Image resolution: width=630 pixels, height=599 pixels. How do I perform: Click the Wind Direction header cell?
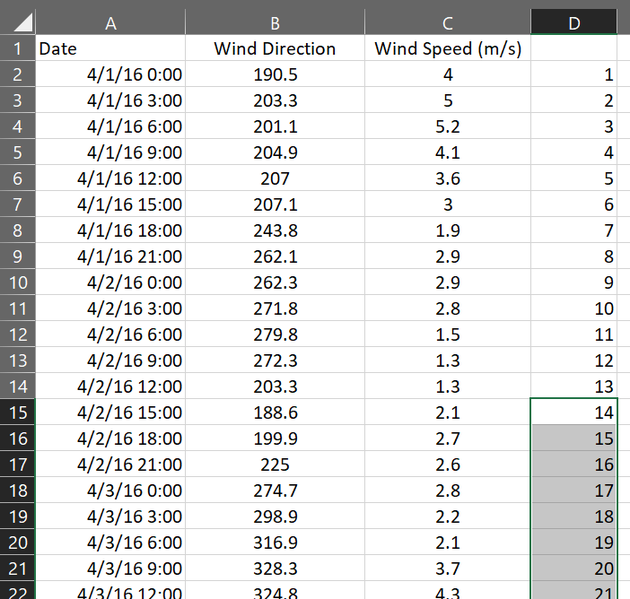coord(275,48)
